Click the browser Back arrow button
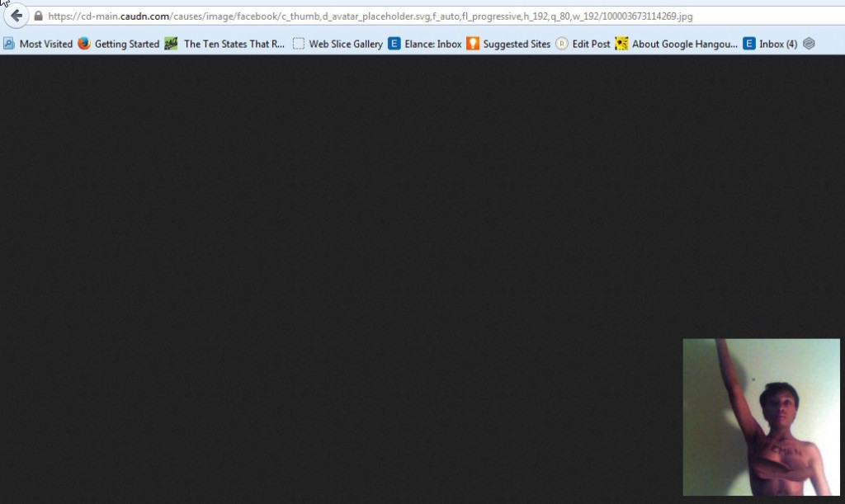This screenshot has width=845, height=504. click(16, 16)
